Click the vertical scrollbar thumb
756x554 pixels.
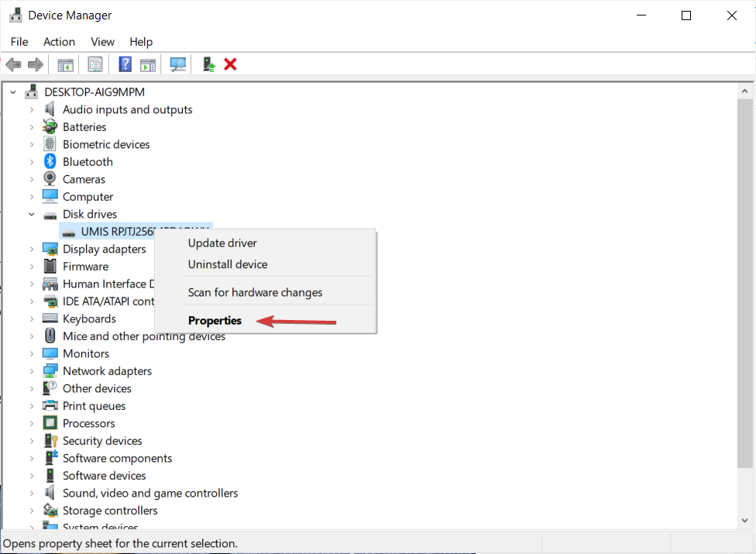(745, 284)
